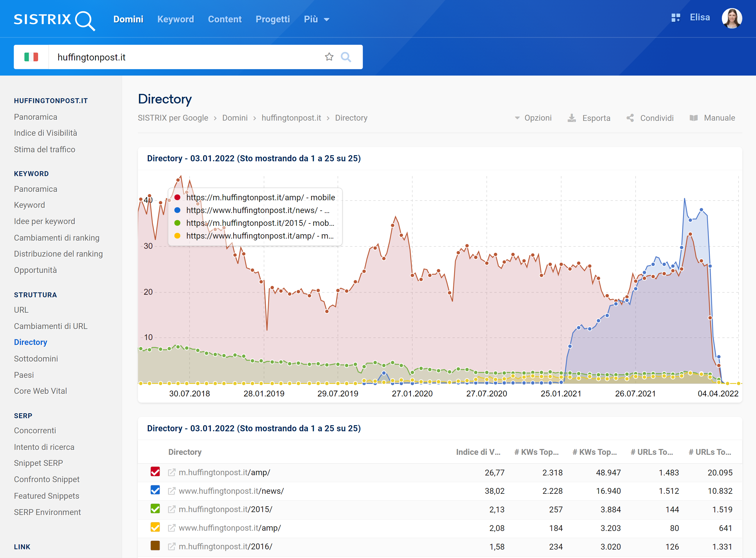Open external link icon for www.huffingtonpost.it/amp/
Viewport: 756px width, 558px height.
[172, 528]
